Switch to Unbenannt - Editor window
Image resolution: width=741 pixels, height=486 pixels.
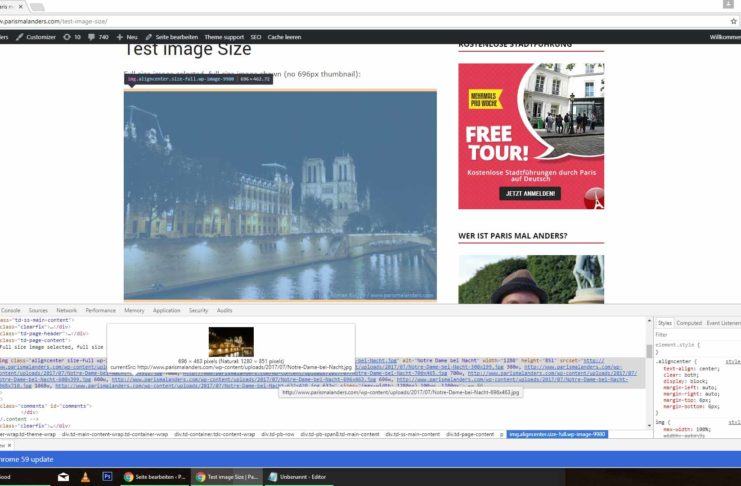coord(298,477)
